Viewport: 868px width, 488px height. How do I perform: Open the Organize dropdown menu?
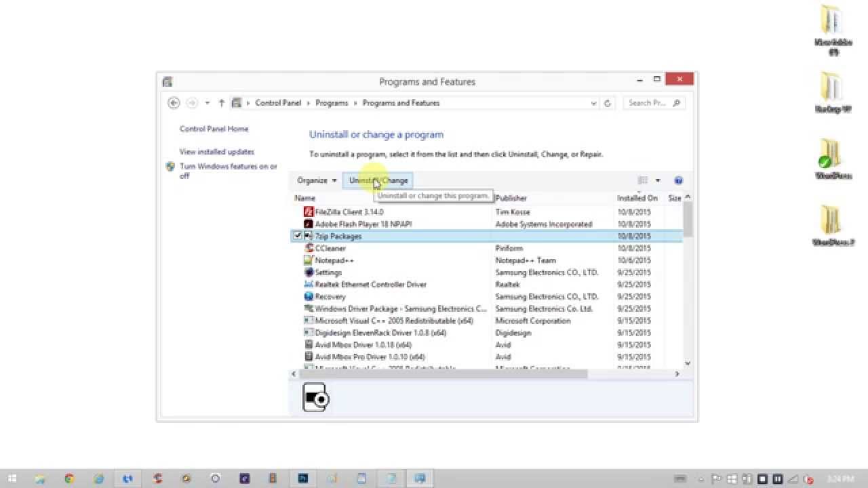click(x=317, y=180)
